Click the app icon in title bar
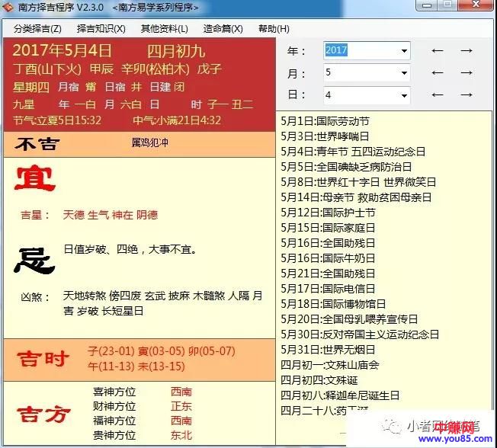This screenshot has height=448, width=497. coord(8,7)
